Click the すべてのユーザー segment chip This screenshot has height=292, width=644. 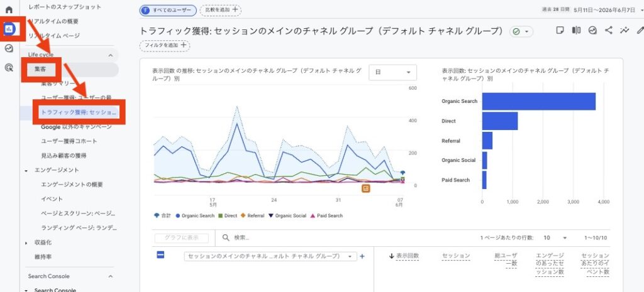(168, 9)
